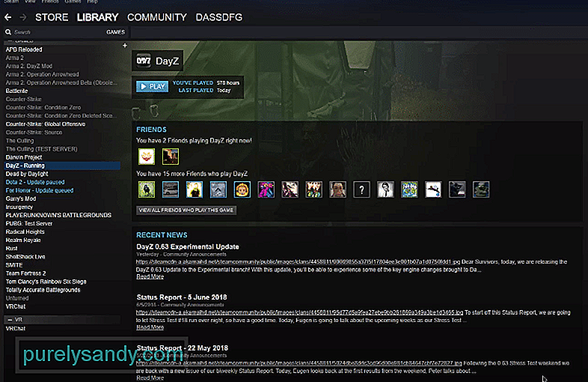The image size is (588, 382).
Task: Open the black-and-white portrait friend avatar
Action: (x=385, y=190)
